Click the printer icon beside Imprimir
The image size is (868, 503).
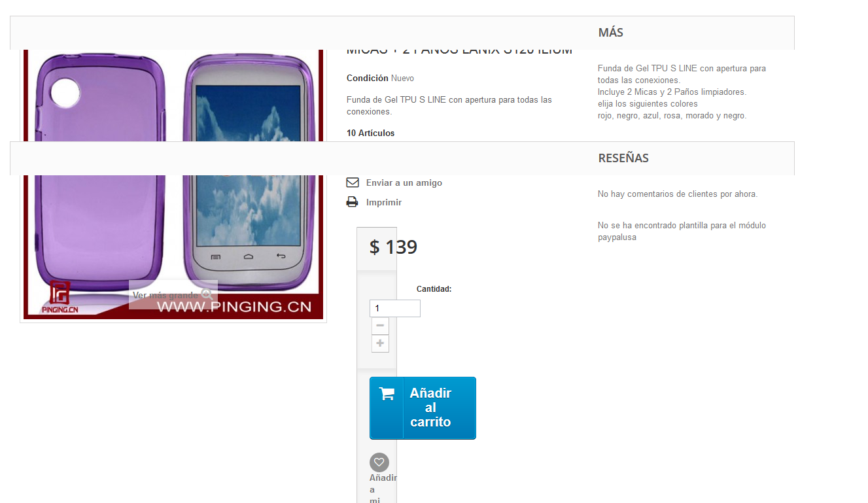[353, 202]
